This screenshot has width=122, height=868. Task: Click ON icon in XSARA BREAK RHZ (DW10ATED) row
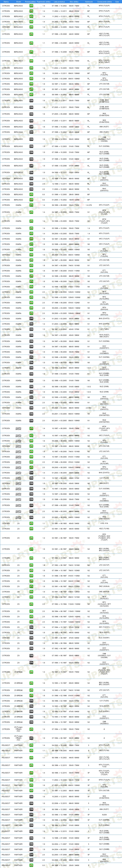point(31,517)
